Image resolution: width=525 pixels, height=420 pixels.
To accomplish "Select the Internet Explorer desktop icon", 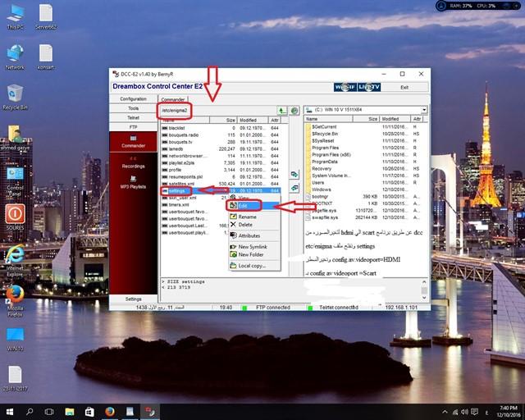I will coord(15,261).
